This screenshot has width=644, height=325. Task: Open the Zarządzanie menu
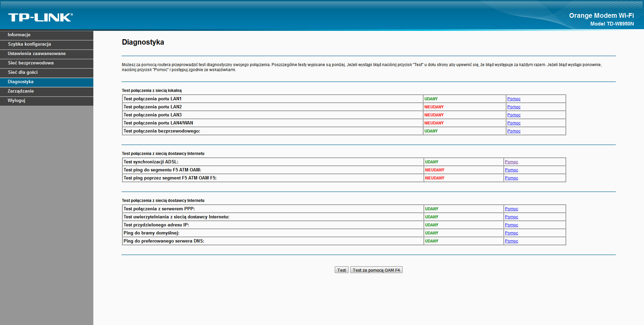[x=47, y=91]
